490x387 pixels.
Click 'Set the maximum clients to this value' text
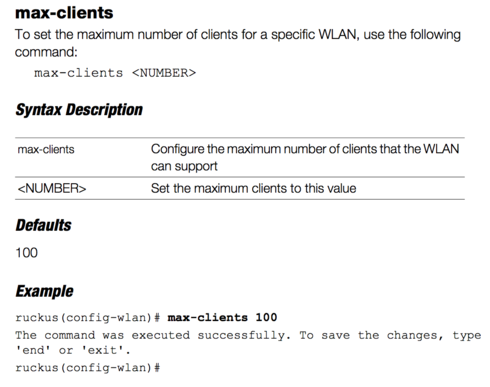(x=253, y=188)
